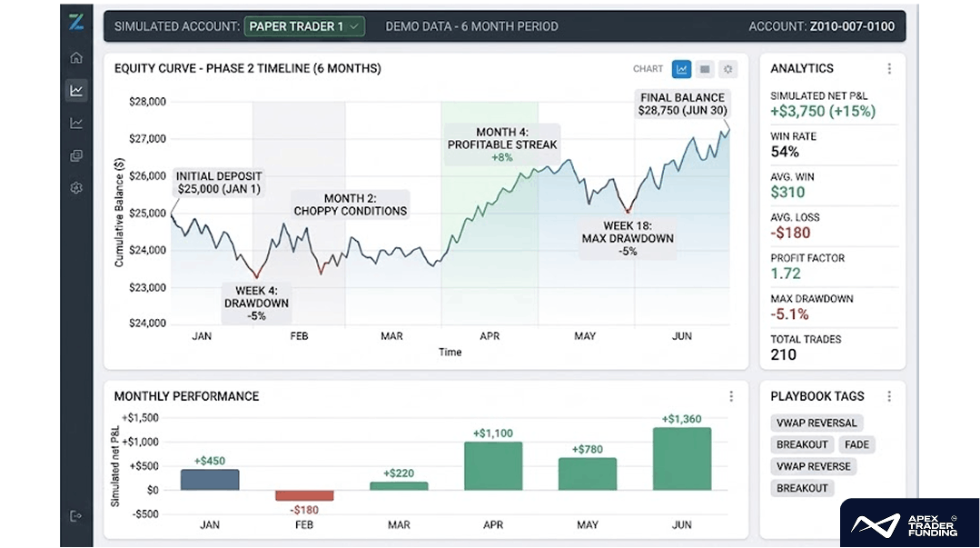Select the FADE tag

(856, 444)
